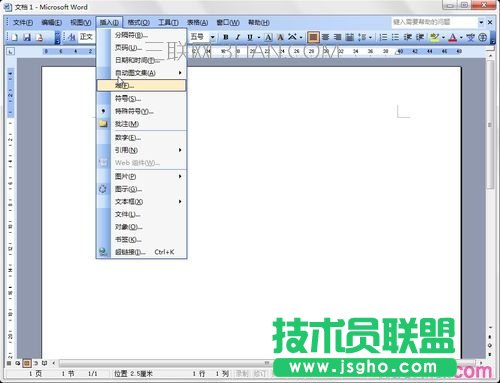Click Decrease Indent icon

407,37
